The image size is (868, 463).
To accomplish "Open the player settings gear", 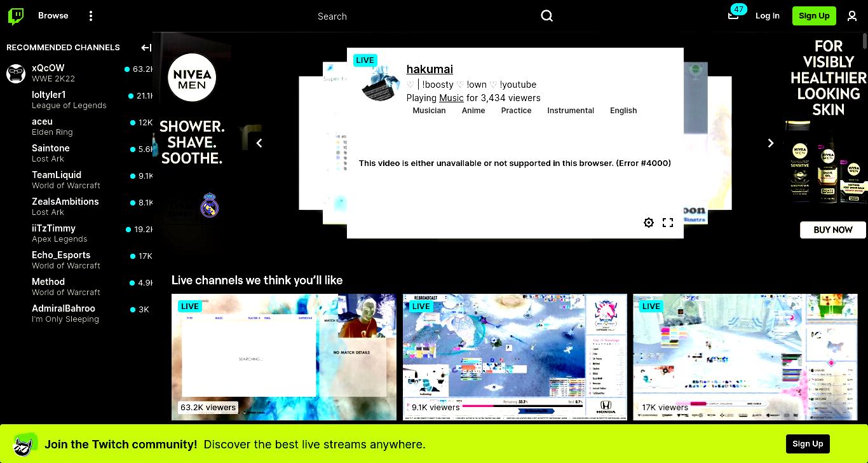I will click(649, 223).
